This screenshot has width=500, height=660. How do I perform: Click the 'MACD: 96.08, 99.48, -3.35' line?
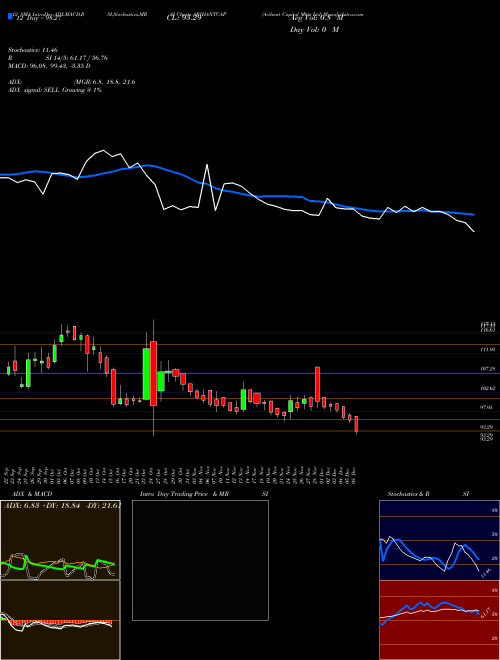pos(47,66)
